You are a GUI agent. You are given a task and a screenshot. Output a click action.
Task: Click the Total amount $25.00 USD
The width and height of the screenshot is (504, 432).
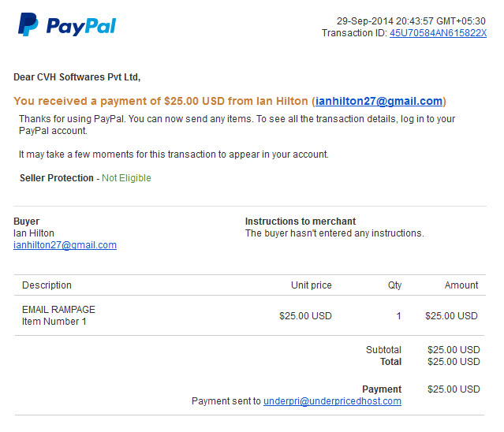point(454,362)
